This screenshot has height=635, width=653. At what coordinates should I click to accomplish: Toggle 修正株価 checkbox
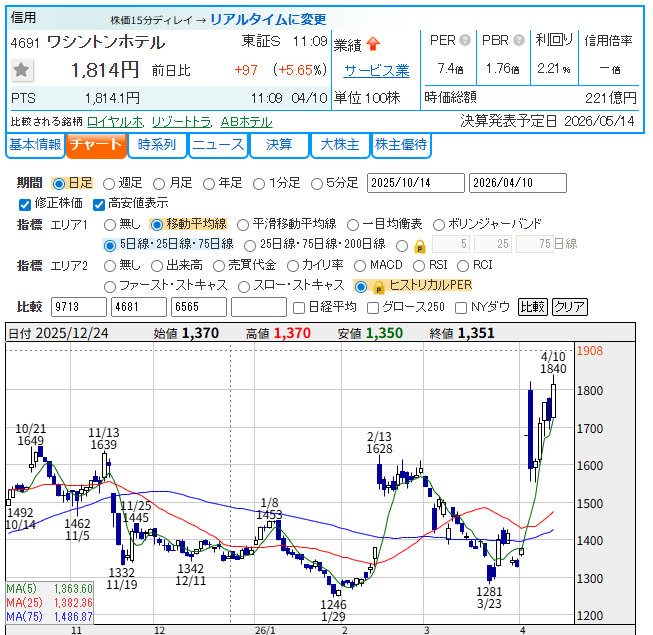coord(25,204)
